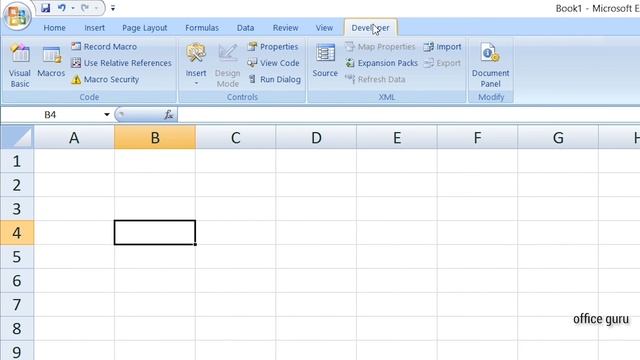Open the Insert ribbon tab

pyautogui.click(x=94, y=28)
